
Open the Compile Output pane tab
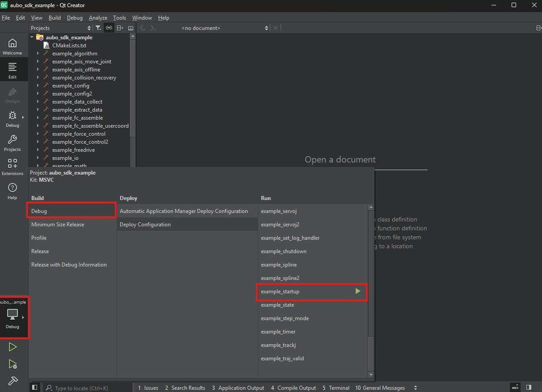click(x=293, y=388)
